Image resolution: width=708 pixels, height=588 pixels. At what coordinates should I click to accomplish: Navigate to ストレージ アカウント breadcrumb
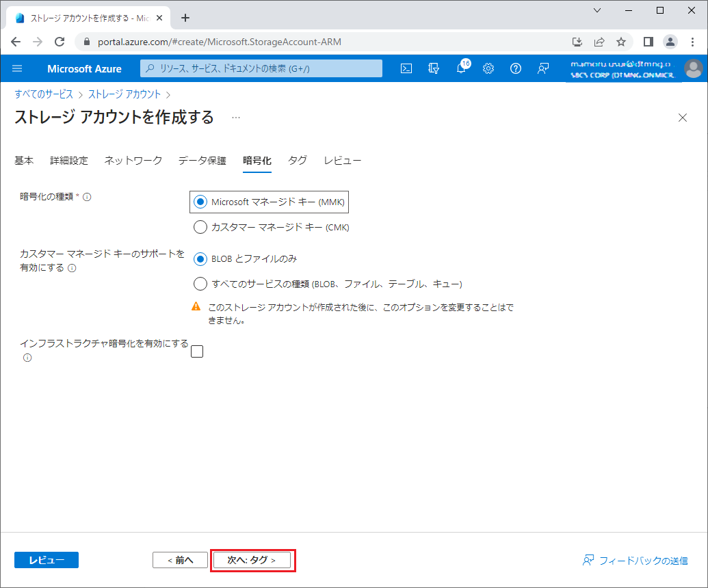(x=124, y=94)
